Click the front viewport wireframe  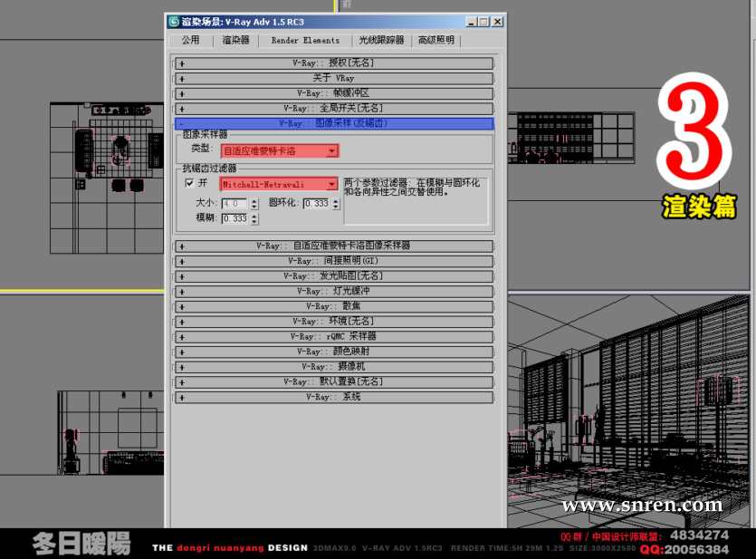pos(571,138)
